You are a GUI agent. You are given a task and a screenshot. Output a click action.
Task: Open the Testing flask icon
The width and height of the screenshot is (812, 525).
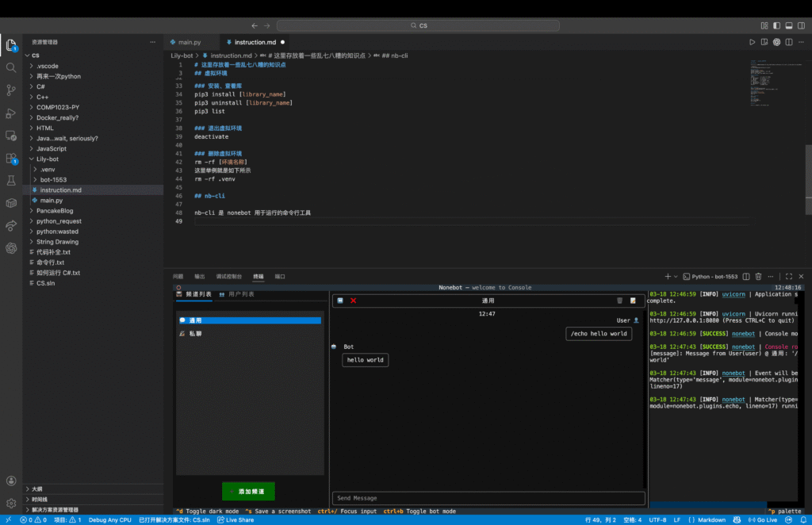[x=11, y=181]
